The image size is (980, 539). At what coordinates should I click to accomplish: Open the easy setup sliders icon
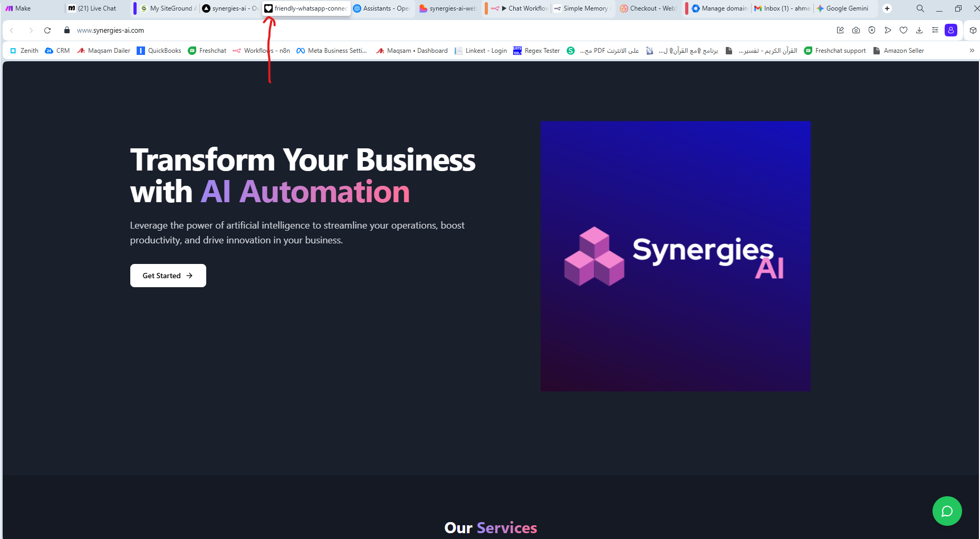click(935, 30)
